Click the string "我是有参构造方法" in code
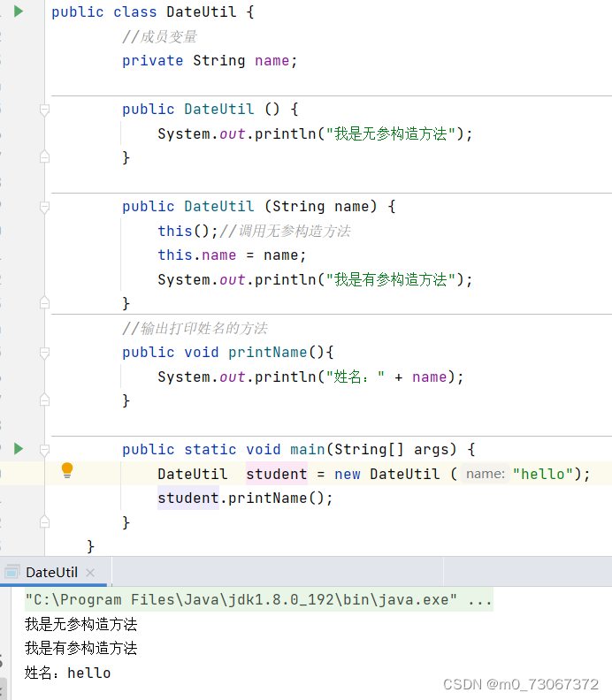 (391, 279)
